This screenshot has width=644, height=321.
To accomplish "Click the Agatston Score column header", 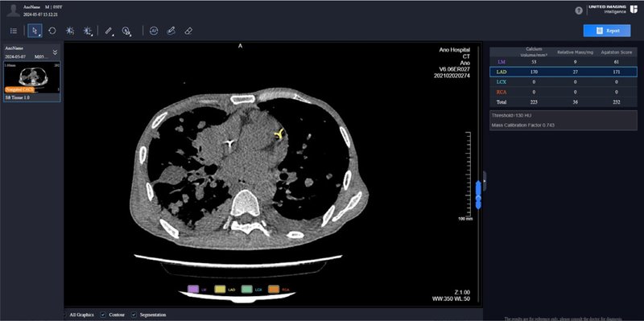I will coord(617,52).
